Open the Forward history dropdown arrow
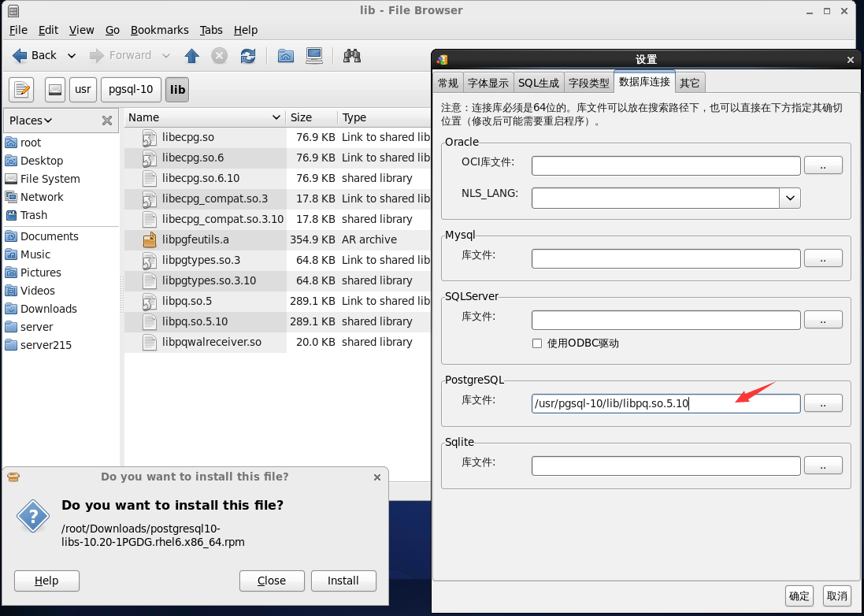864x616 pixels. [166, 56]
